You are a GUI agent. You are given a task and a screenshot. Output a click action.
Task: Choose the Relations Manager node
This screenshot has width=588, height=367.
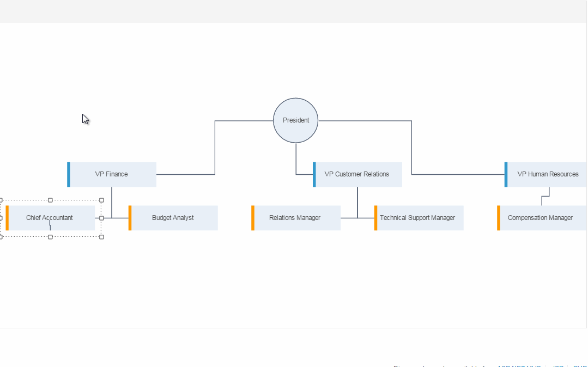295,218
